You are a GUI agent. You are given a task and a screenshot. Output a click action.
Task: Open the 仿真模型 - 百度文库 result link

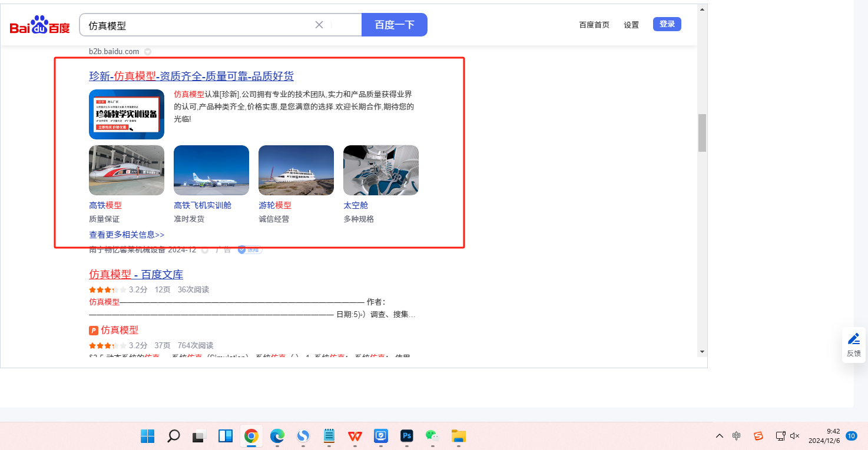(136, 275)
